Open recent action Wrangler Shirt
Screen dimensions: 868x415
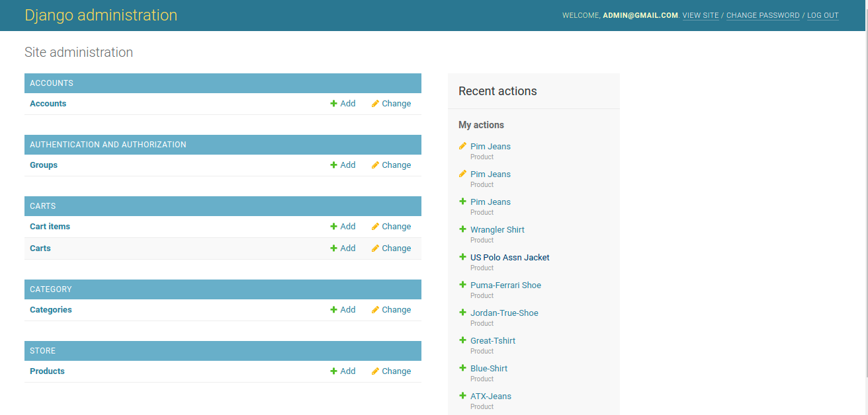[x=498, y=230]
